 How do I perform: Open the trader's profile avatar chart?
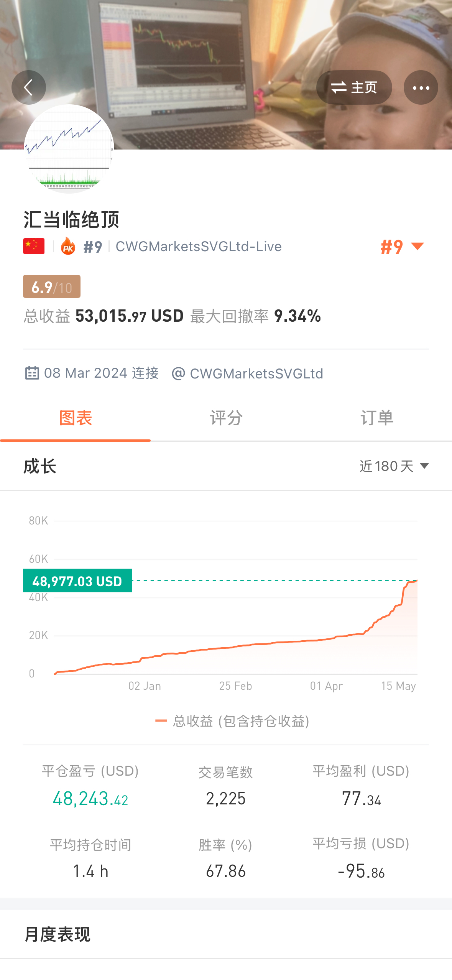point(69,149)
